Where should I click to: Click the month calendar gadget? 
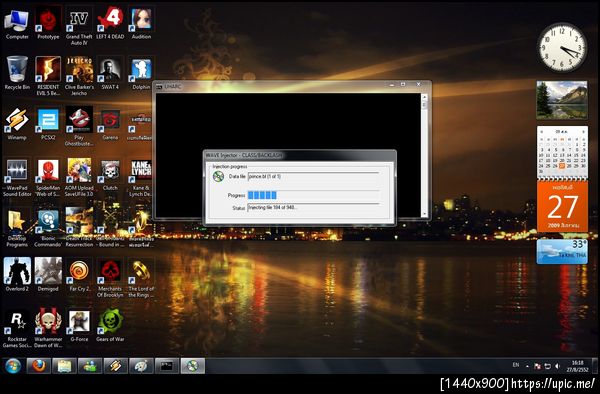click(x=562, y=152)
